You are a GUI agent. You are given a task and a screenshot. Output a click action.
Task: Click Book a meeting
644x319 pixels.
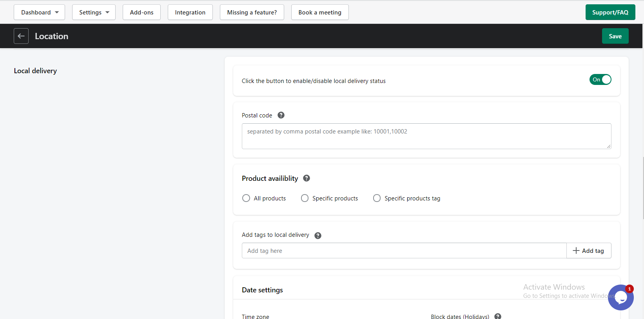coord(320,12)
